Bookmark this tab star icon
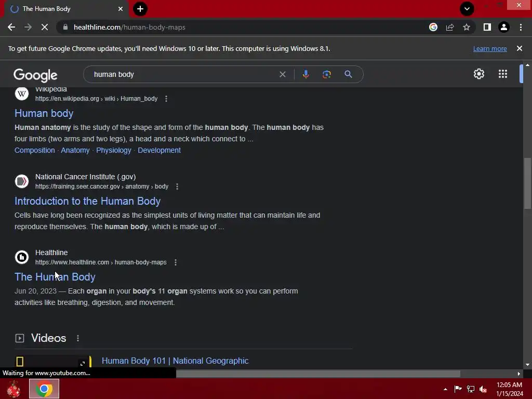 coord(467,27)
